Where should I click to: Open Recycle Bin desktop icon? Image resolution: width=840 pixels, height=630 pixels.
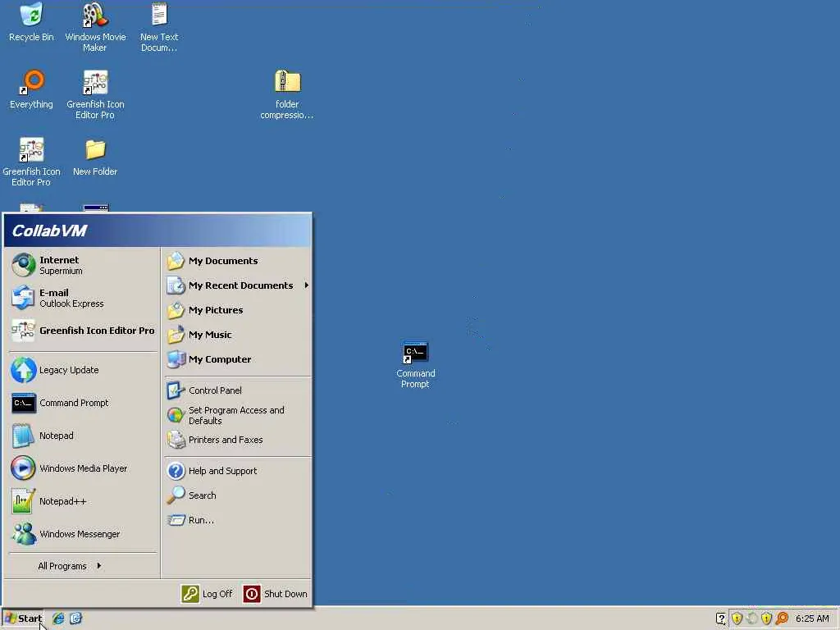coord(31,23)
